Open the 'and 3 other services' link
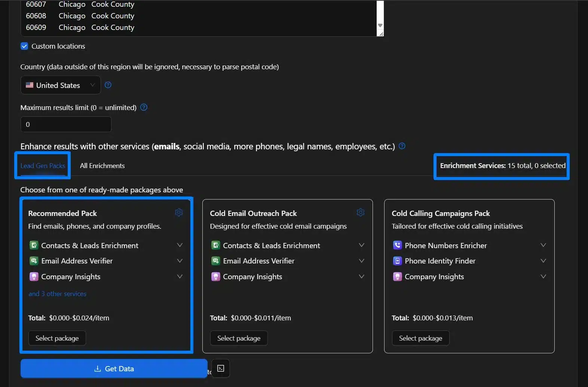Screen dimensions: 588x387 click(57, 294)
